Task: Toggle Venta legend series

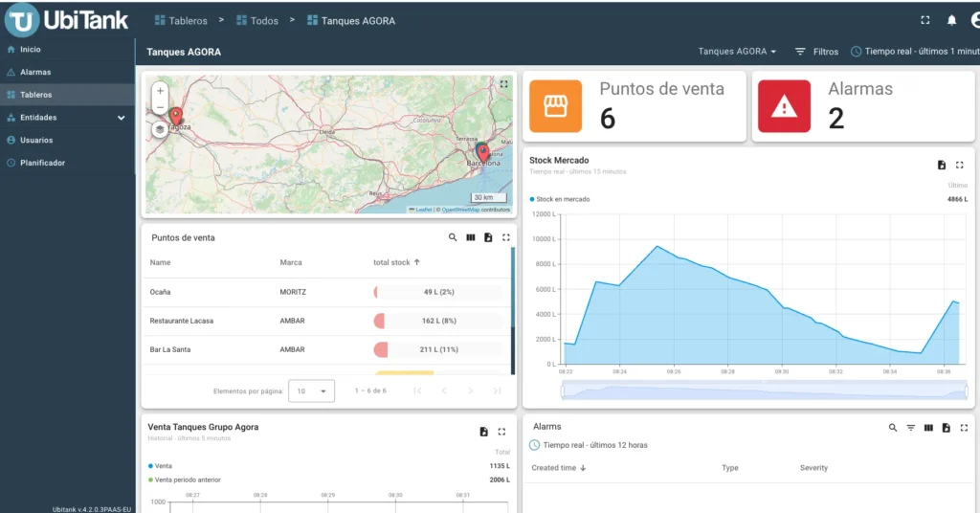Action: point(162,466)
